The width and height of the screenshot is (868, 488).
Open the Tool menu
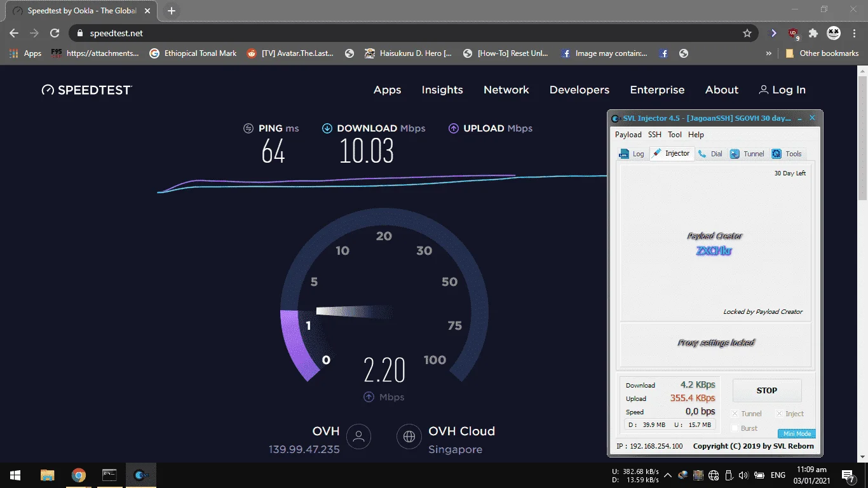tap(675, 135)
